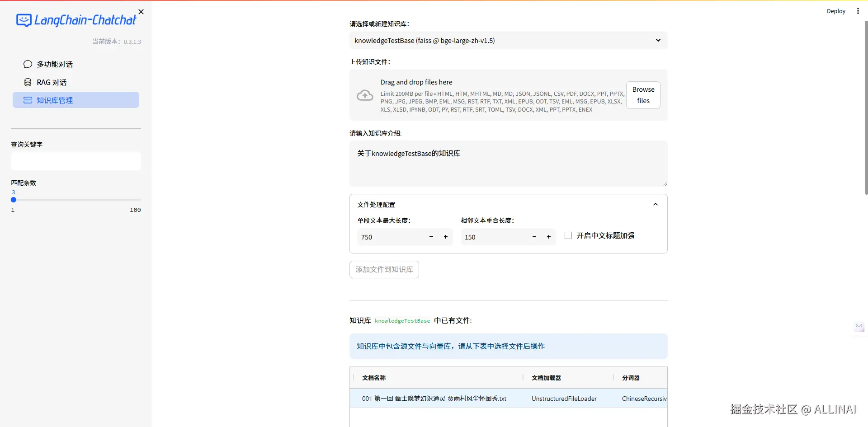Image resolution: width=868 pixels, height=427 pixels.
Task: Open the three-dot main menu
Action: [858, 11]
